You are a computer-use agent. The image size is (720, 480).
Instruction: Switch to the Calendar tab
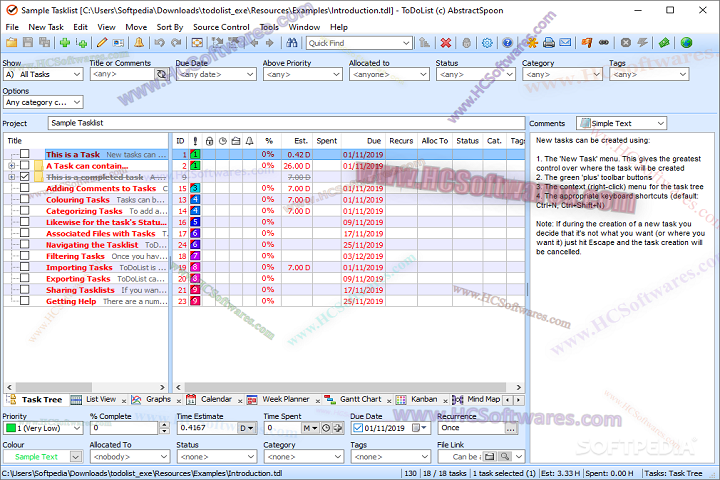(216, 399)
